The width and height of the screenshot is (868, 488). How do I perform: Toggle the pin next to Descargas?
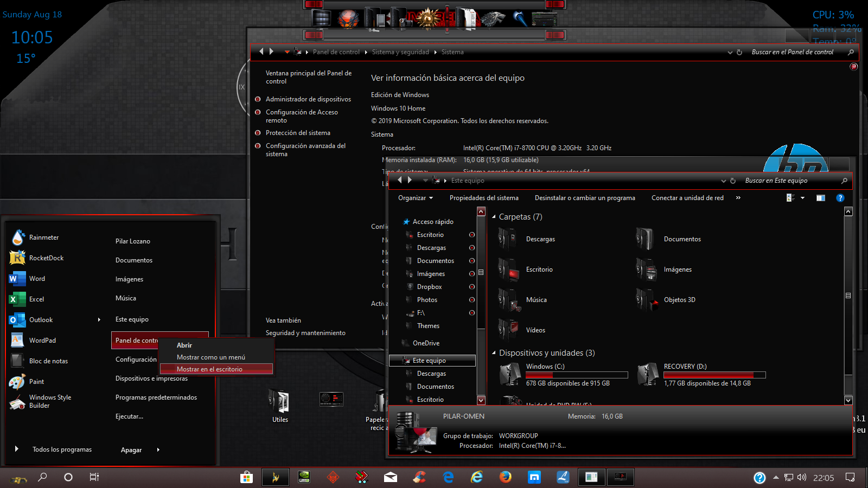pos(471,248)
